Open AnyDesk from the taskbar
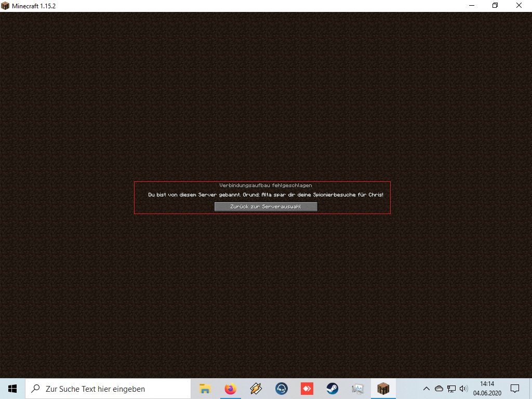This screenshot has height=399, width=532. click(307, 389)
